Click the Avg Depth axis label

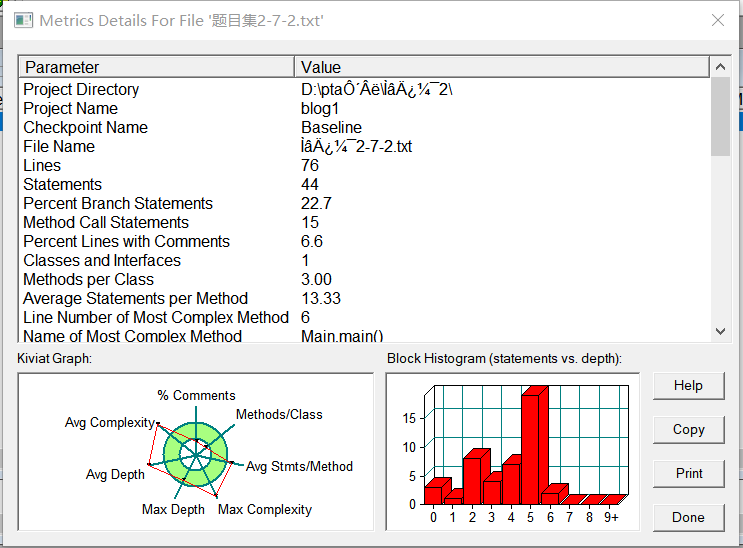pyautogui.click(x=115, y=475)
